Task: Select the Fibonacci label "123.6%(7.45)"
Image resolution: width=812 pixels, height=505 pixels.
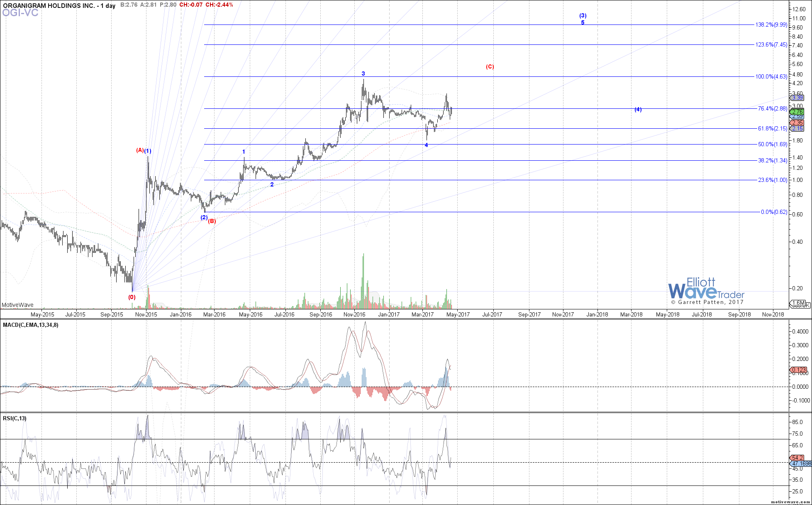Action: coord(771,45)
